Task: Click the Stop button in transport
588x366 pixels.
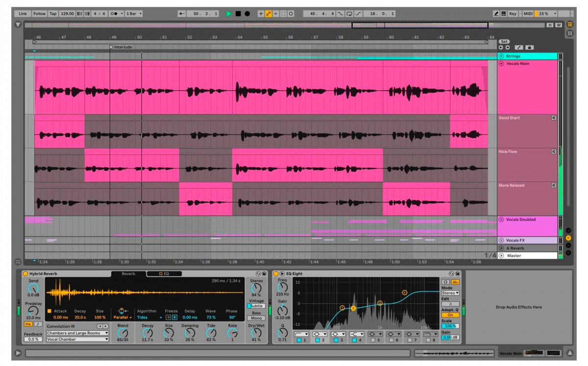Action: (238, 14)
